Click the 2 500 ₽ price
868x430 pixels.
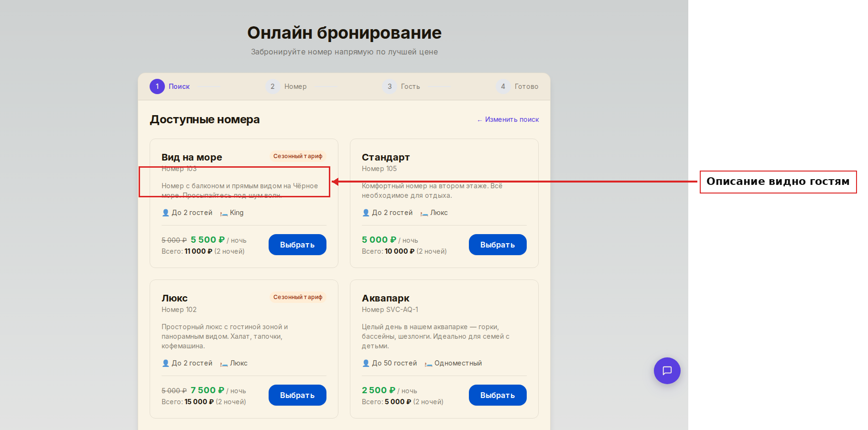coord(379,390)
